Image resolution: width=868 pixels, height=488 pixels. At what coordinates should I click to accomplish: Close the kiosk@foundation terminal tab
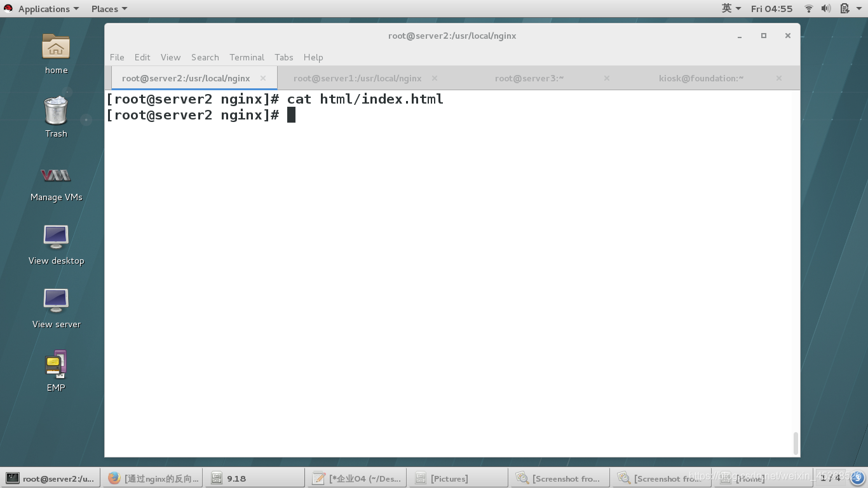tap(778, 78)
